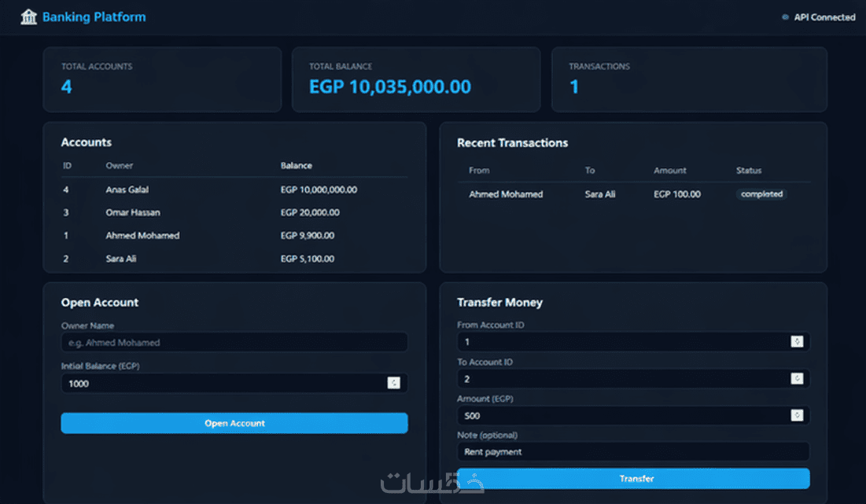Click the ID column header in Accounts

[x=67, y=166]
